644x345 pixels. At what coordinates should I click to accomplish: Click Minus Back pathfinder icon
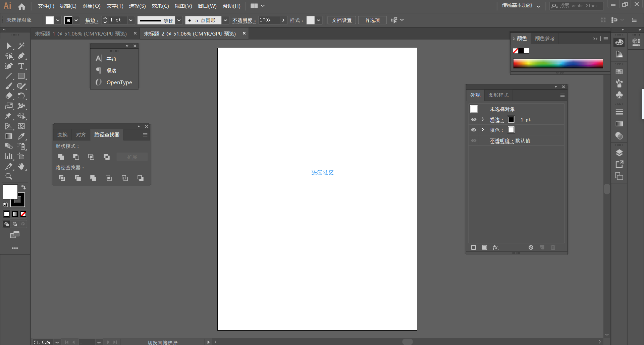[141, 178]
